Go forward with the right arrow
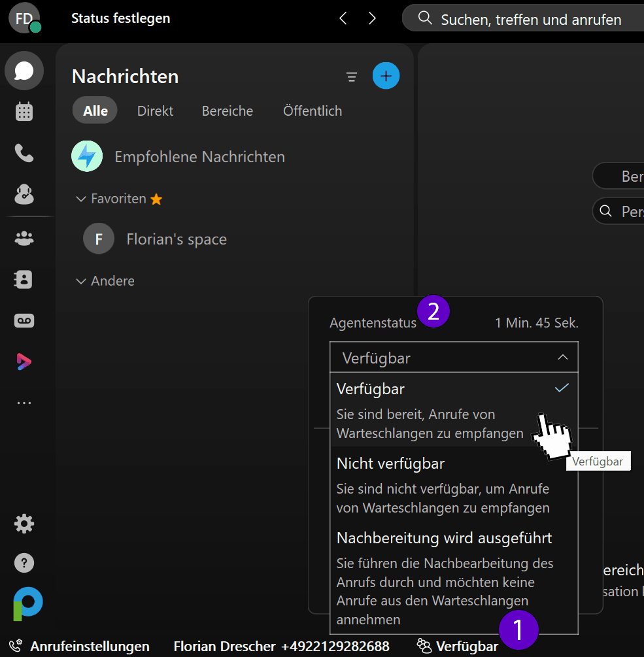This screenshot has width=644, height=657. (x=372, y=18)
